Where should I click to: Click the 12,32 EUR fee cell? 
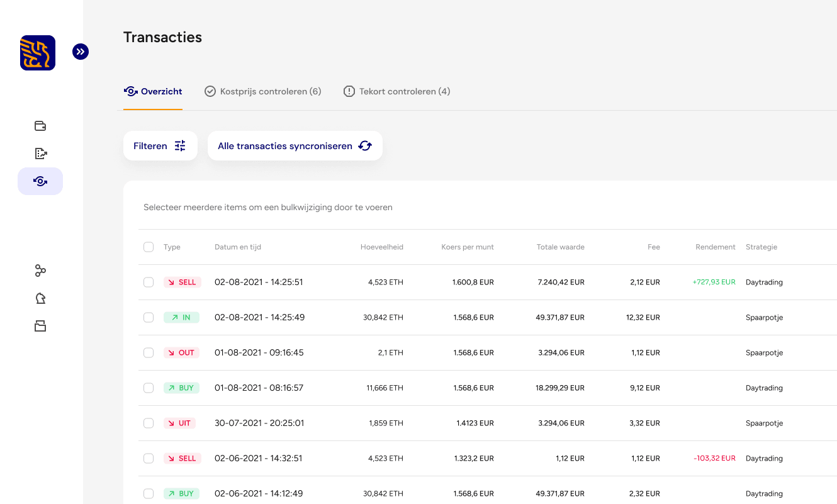pos(643,318)
